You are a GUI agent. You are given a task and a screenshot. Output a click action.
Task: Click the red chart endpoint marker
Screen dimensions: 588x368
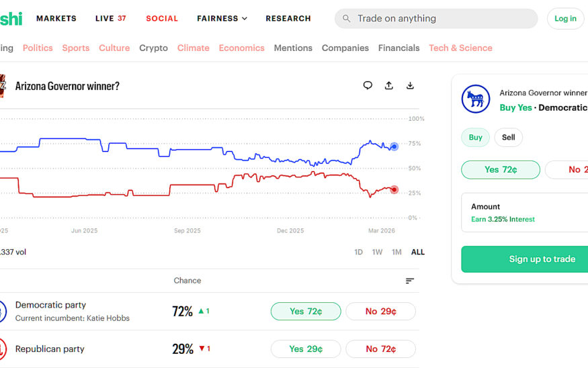[x=394, y=189]
